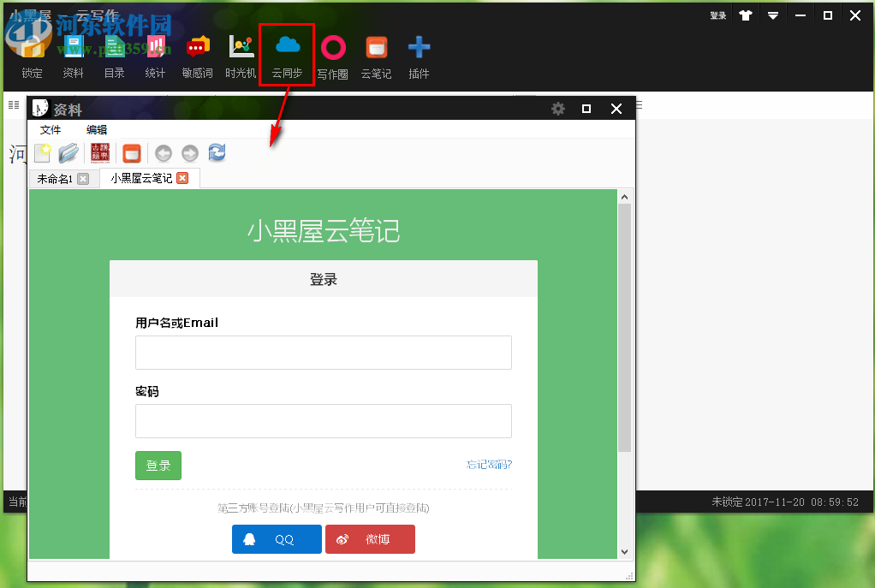Change theme with the shirt icon
This screenshot has height=588, width=875.
click(x=745, y=15)
